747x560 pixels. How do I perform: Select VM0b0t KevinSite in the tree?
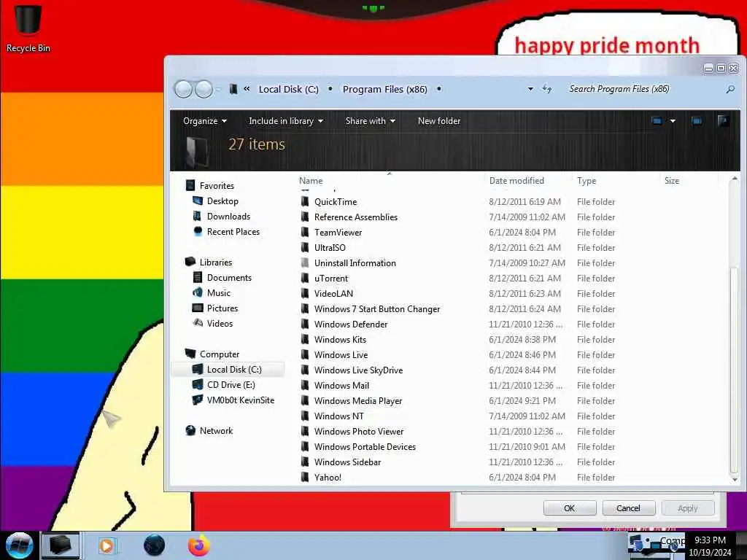point(240,400)
